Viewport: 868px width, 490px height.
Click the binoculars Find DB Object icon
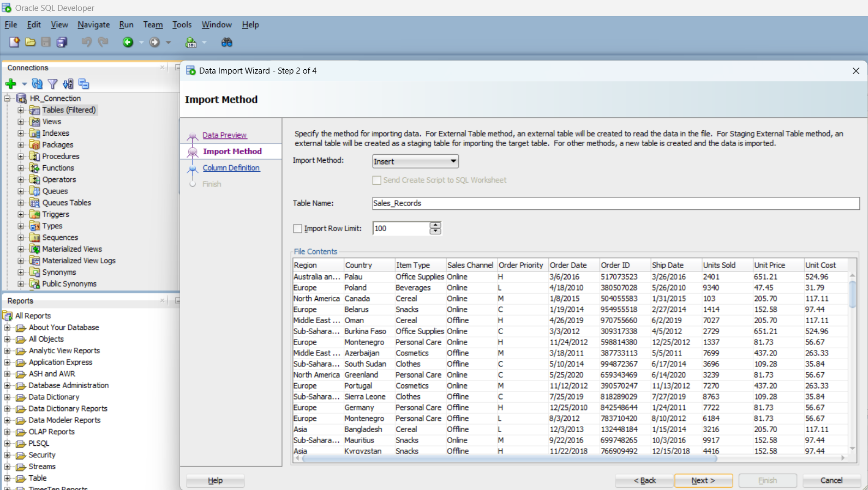click(x=227, y=42)
